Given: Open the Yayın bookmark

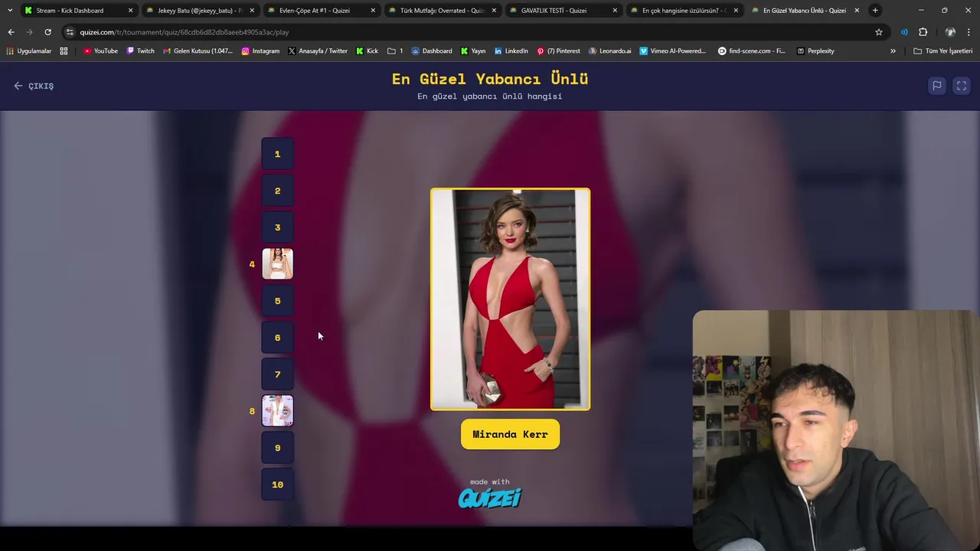Looking at the screenshot, I should (473, 51).
